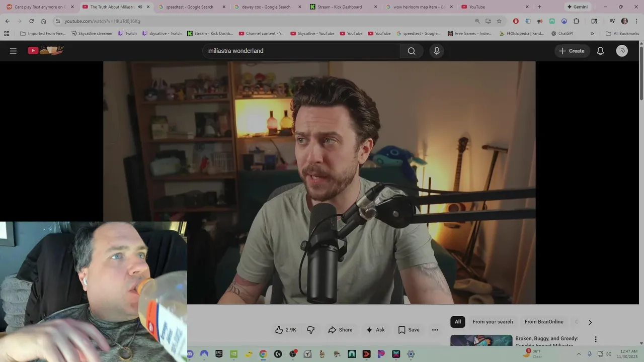Go back in Chrome
The width and height of the screenshot is (644, 362).
tap(7, 21)
